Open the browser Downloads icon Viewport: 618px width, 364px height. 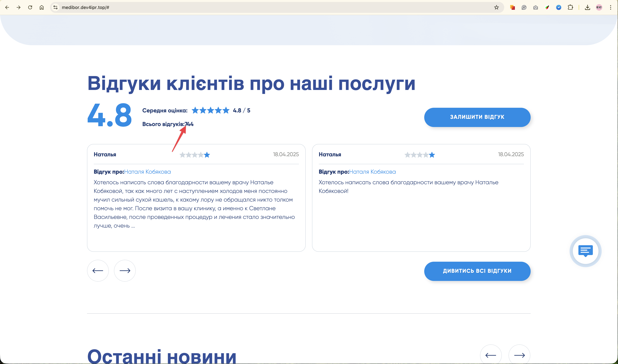(x=587, y=7)
